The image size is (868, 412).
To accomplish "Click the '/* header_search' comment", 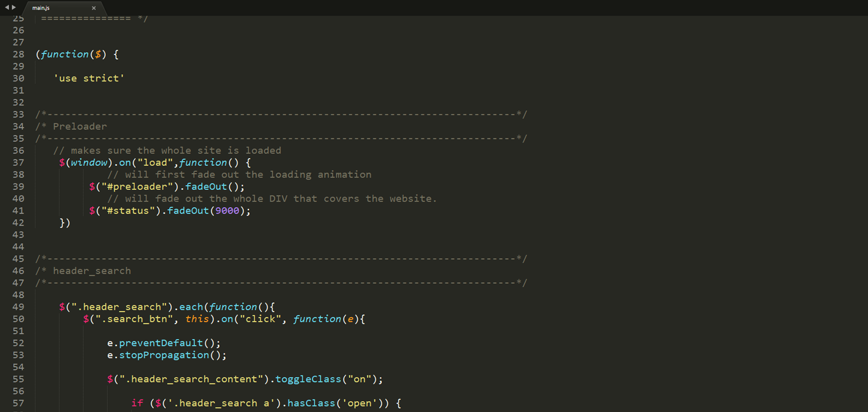I will [83, 271].
